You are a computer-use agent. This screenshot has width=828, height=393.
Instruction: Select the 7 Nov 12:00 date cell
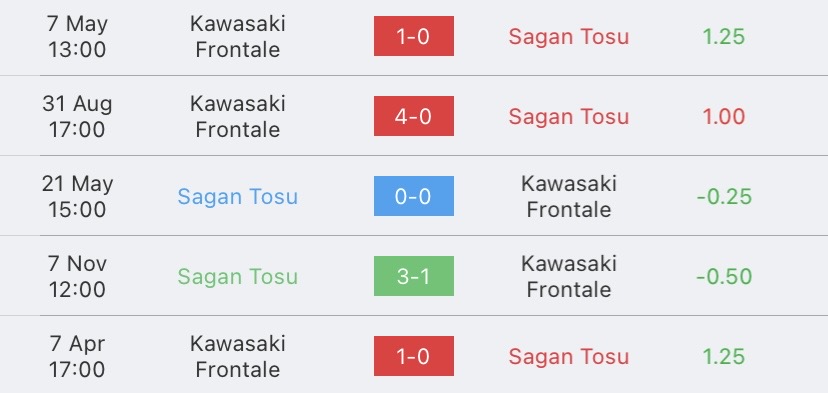tap(77, 276)
